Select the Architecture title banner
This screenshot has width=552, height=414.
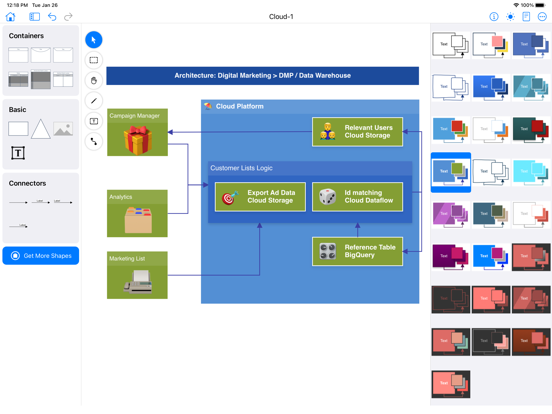263,76
